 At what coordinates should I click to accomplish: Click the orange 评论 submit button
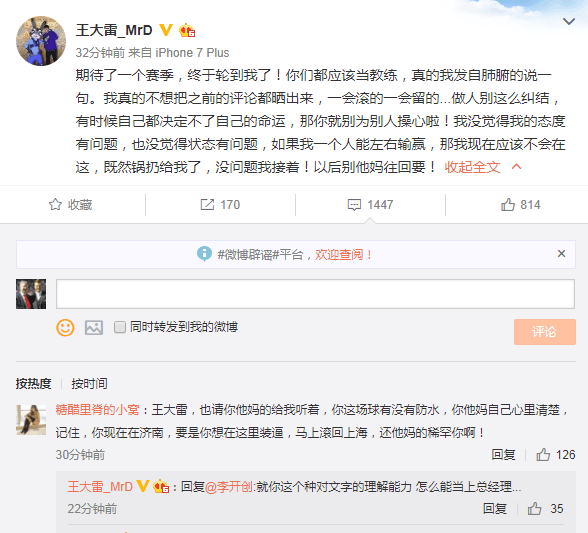544,332
